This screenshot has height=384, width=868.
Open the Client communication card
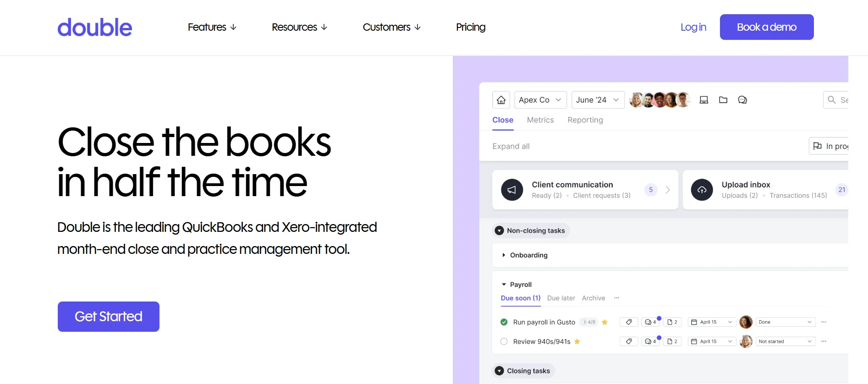click(x=585, y=190)
